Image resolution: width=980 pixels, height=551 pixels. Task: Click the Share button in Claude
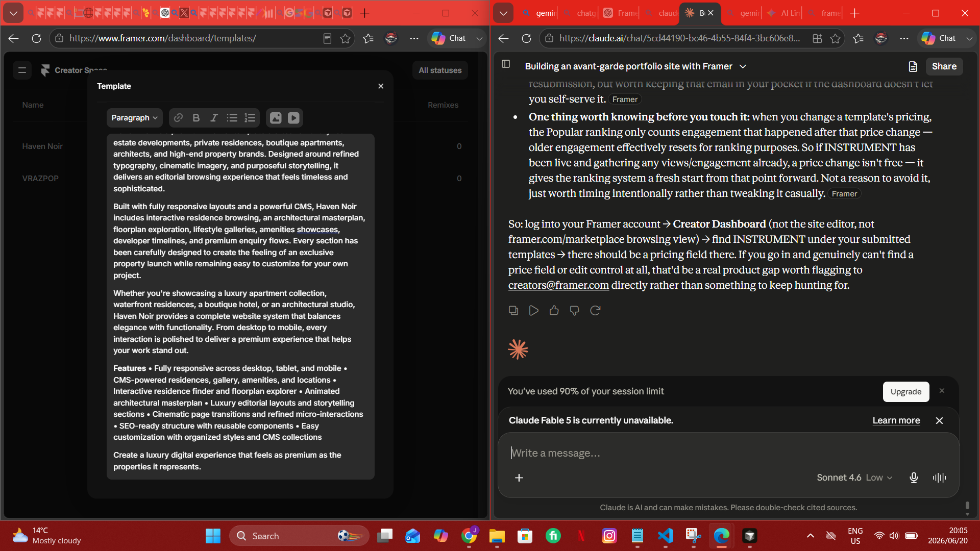pos(944,66)
